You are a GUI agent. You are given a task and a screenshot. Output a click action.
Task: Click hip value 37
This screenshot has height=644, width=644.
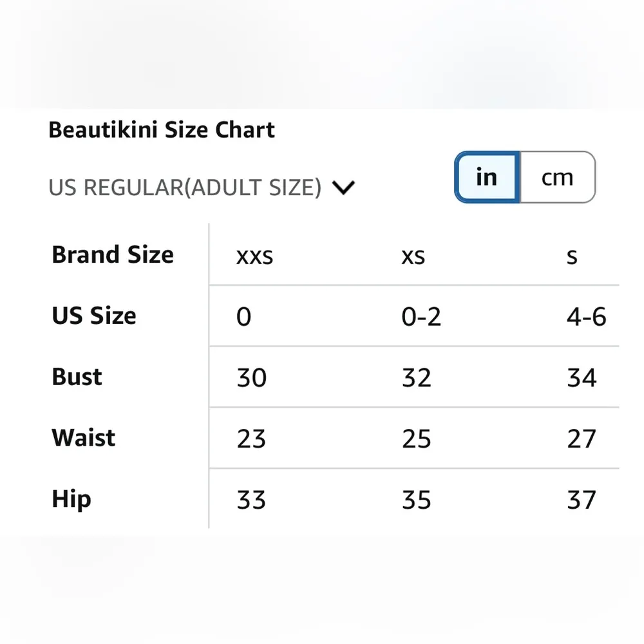point(581,500)
